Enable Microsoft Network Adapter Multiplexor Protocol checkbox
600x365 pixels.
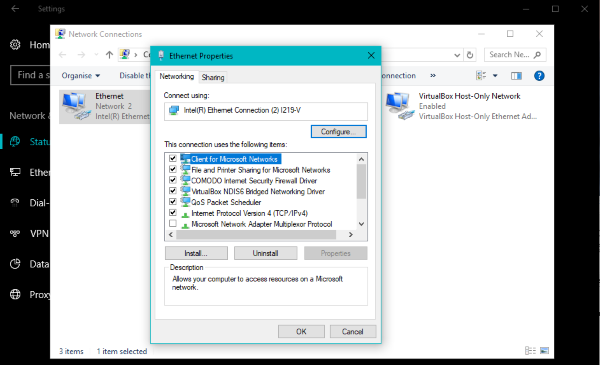pos(173,223)
